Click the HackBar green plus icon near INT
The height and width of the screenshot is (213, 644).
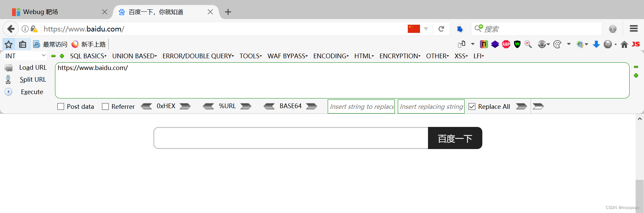[62, 56]
